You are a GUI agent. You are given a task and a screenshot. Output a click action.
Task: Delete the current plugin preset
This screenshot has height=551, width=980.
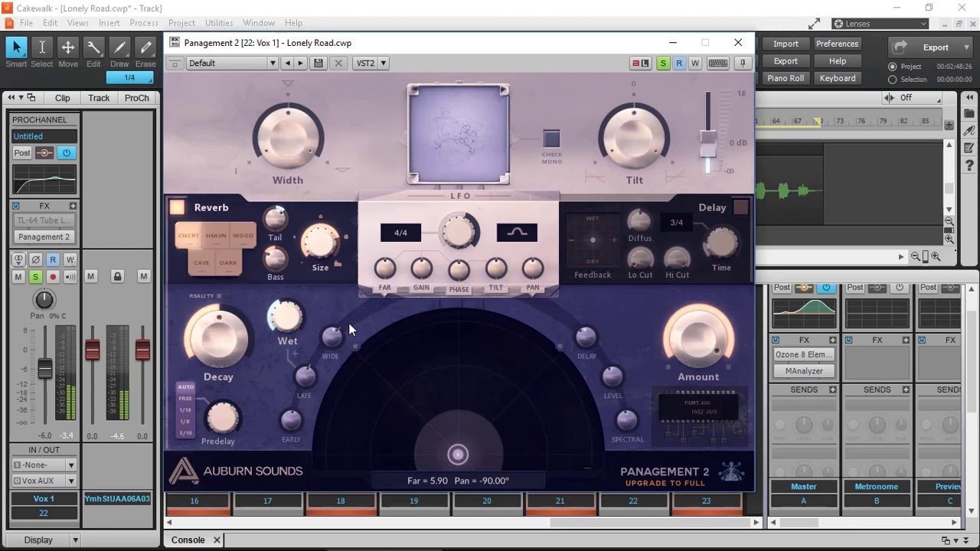(x=338, y=63)
